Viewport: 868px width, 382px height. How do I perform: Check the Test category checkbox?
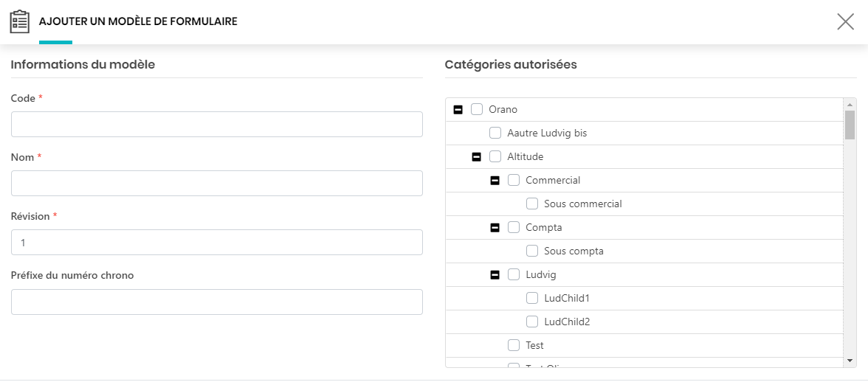(514, 345)
